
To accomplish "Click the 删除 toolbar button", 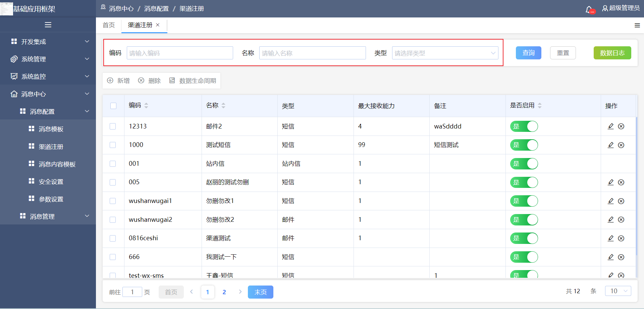I will point(150,81).
